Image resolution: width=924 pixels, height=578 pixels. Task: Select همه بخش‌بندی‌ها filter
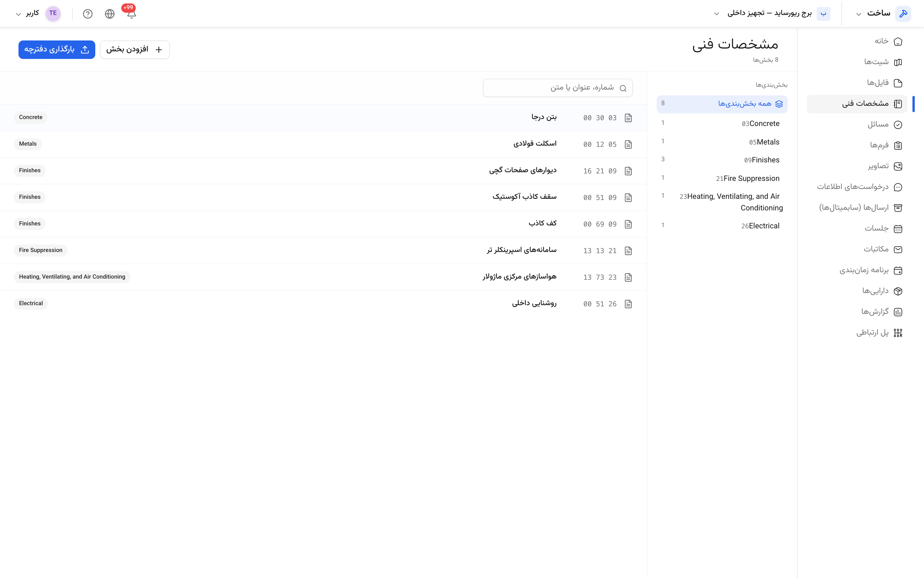click(x=722, y=104)
